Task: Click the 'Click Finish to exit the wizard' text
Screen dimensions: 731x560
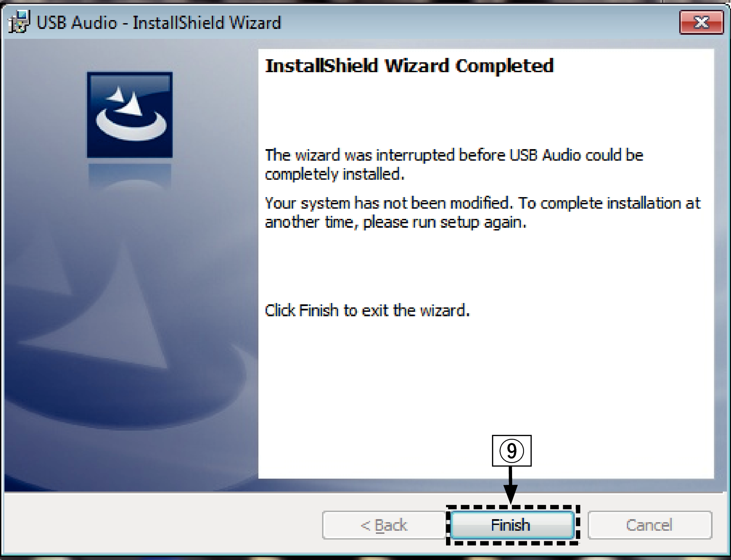Action: click(x=367, y=310)
